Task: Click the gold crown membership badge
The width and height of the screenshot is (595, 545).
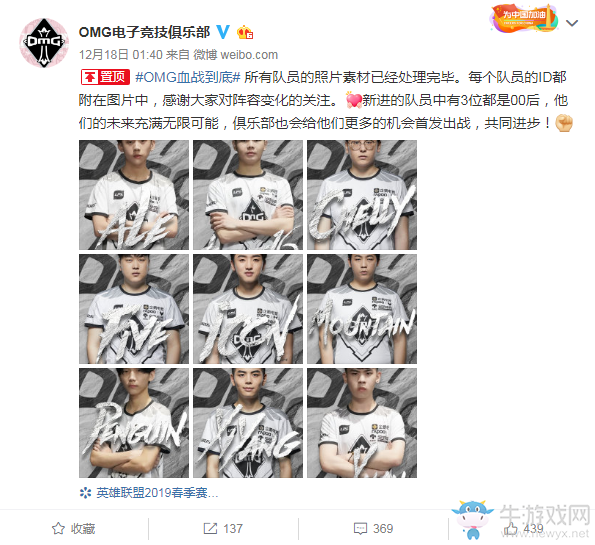Action: pos(245,33)
